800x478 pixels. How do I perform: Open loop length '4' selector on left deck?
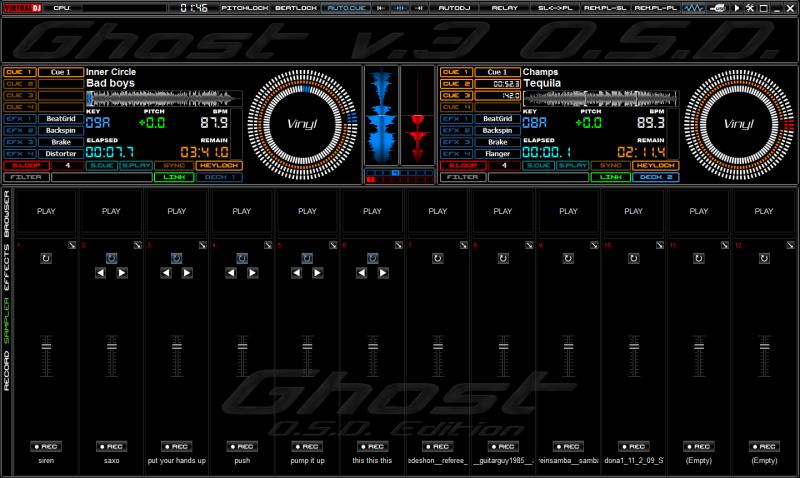click(67, 165)
